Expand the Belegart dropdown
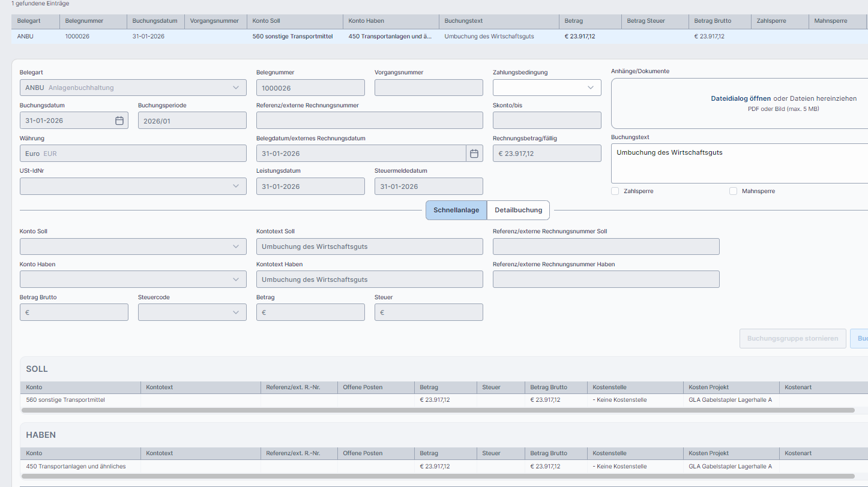 coord(235,88)
